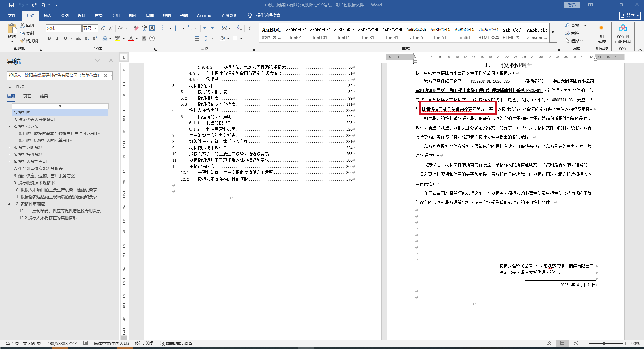Image resolution: width=644 pixels, height=349 pixels.
Task: Toggle italic formatting
Action: pyautogui.click(x=57, y=38)
